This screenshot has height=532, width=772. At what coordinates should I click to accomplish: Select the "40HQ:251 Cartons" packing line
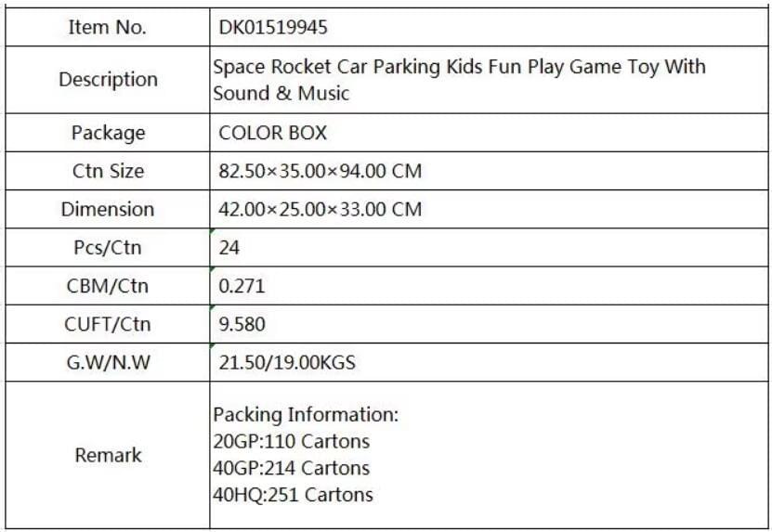(x=293, y=495)
